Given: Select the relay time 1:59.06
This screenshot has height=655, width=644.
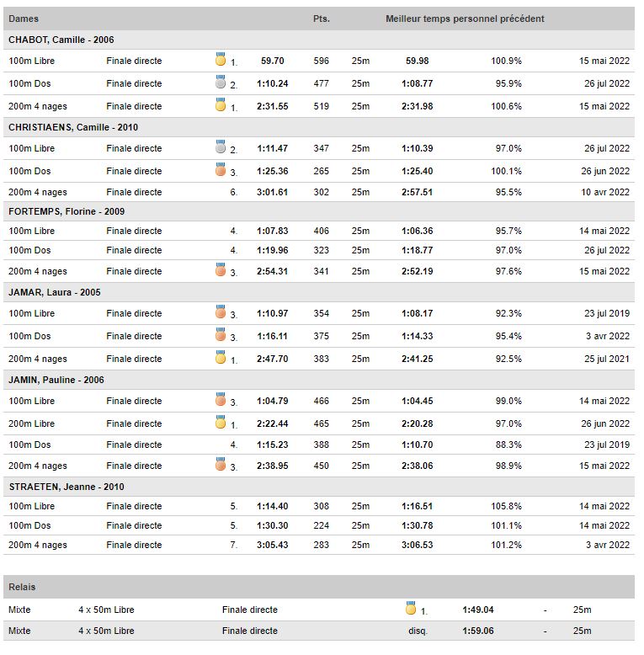Looking at the screenshot, I should click(478, 631).
